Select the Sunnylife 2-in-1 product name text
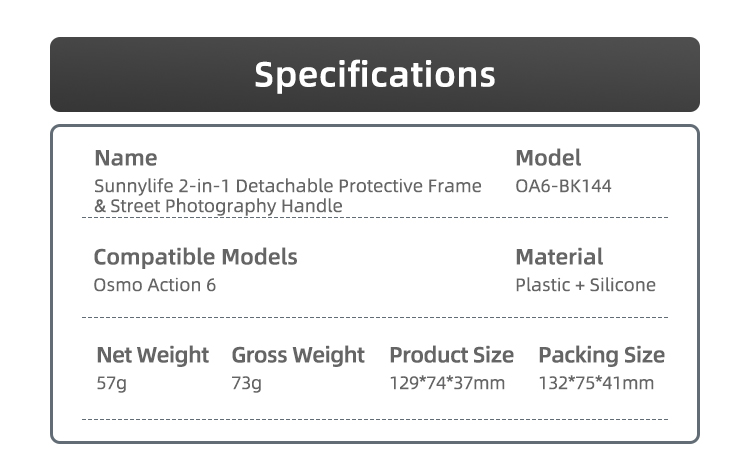The image size is (750, 470). point(287,186)
